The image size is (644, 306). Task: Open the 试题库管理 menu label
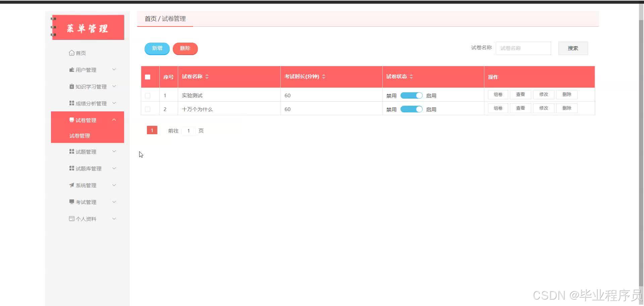[89, 168]
